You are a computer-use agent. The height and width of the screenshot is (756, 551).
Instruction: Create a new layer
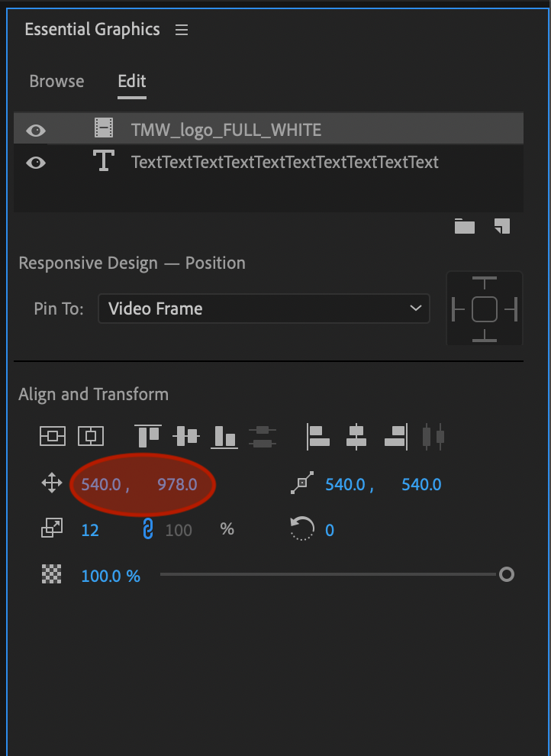click(501, 226)
